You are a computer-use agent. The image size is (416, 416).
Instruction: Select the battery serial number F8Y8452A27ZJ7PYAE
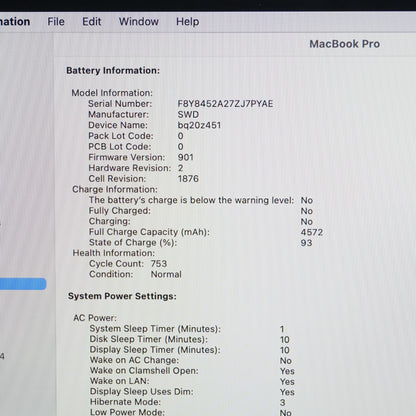tap(225, 104)
